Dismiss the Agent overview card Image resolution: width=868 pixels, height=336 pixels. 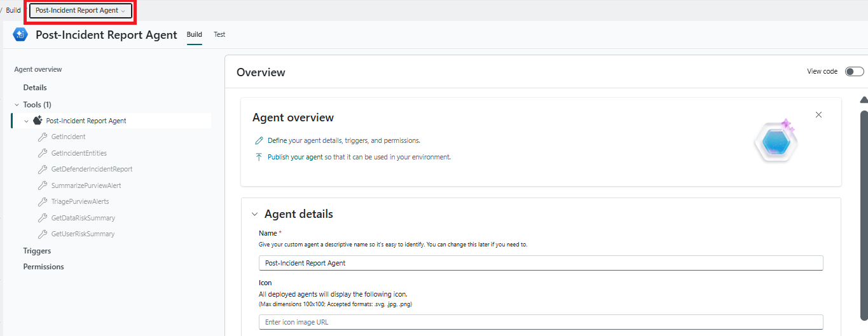click(x=818, y=115)
